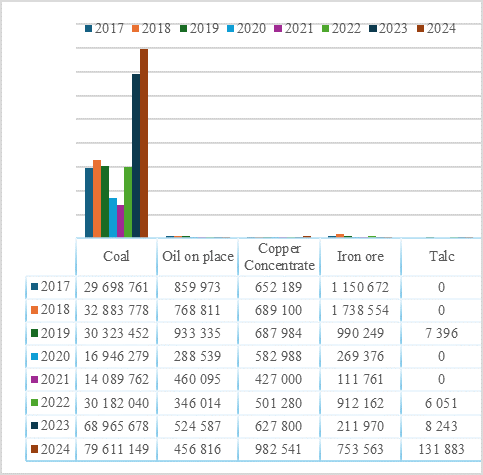Select the cell 460 095
This screenshot has width=483, height=475.
tap(198, 379)
